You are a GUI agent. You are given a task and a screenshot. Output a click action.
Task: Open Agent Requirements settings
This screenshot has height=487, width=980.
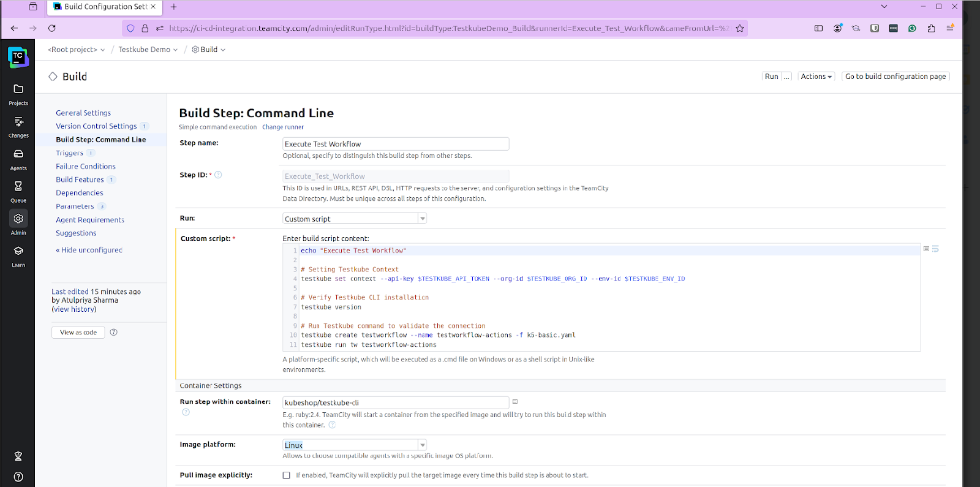tap(90, 220)
